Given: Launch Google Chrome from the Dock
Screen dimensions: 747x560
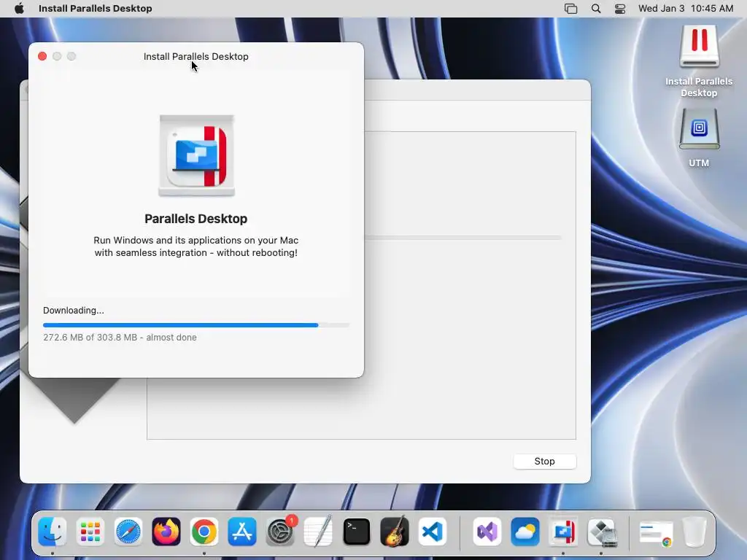Looking at the screenshot, I should [x=204, y=532].
